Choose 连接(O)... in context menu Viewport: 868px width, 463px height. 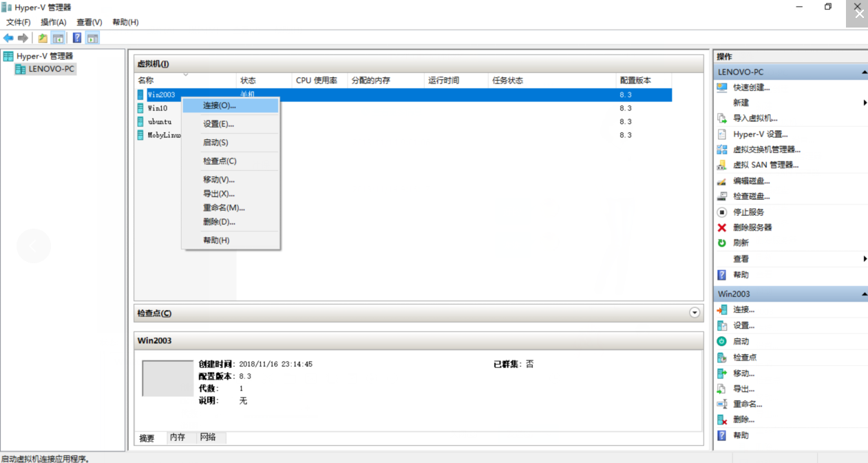click(231, 105)
